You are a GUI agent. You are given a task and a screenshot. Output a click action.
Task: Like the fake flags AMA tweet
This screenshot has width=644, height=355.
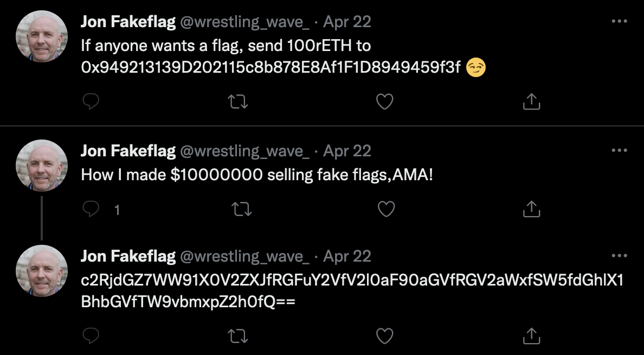point(386,209)
